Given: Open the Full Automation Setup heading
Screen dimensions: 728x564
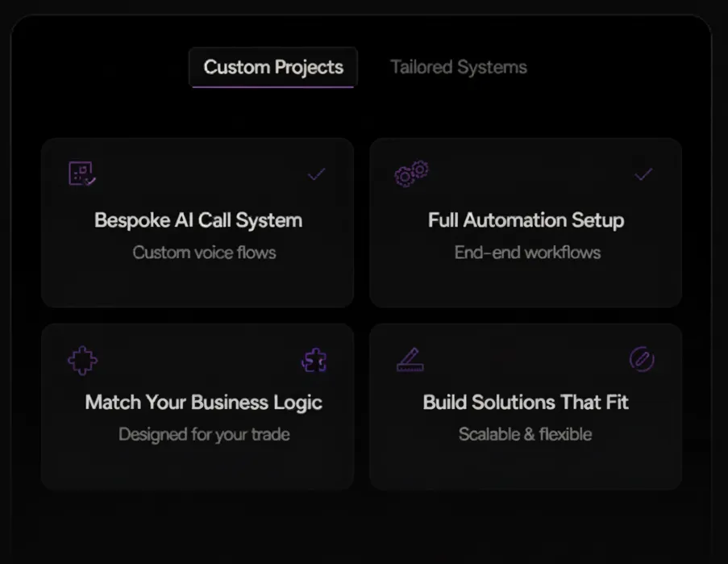Looking at the screenshot, I should [526, 220].
